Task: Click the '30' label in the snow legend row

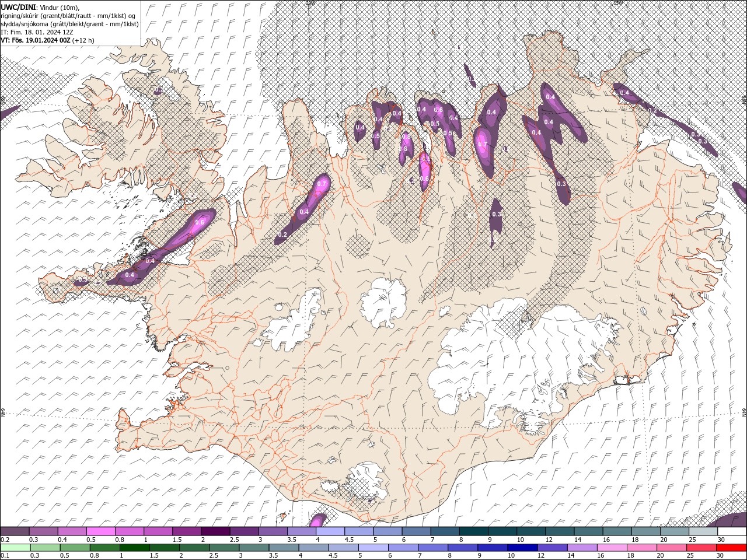Action: click(x=721, y=540)
